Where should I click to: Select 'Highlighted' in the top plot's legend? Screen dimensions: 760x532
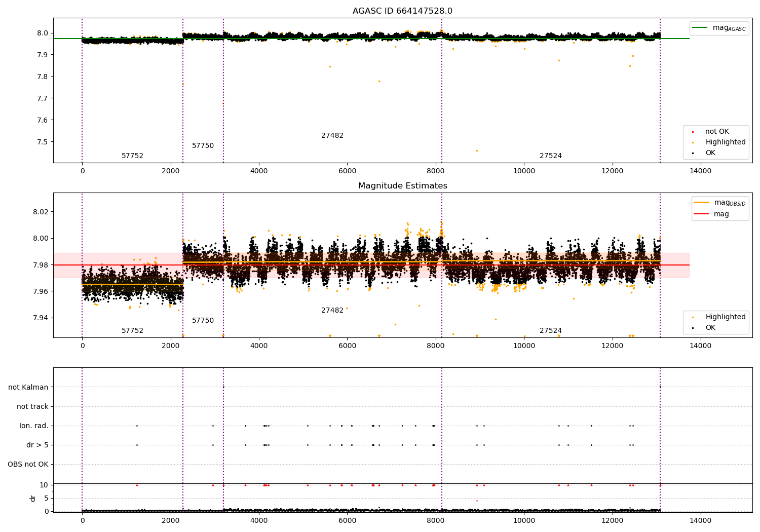(x=725, y=142)
